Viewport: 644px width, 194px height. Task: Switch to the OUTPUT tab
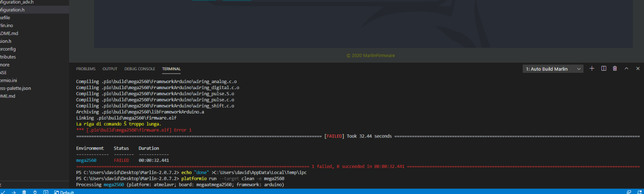pyautogui.click(x=110, y=69)
